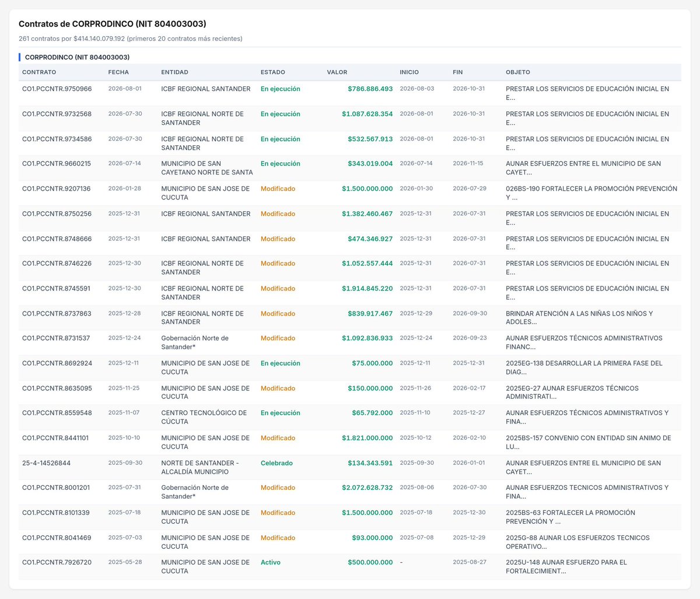Click the value $1.092.836.933
The width and height of the screenshot is (700, 599).
(x=367, y=338)
